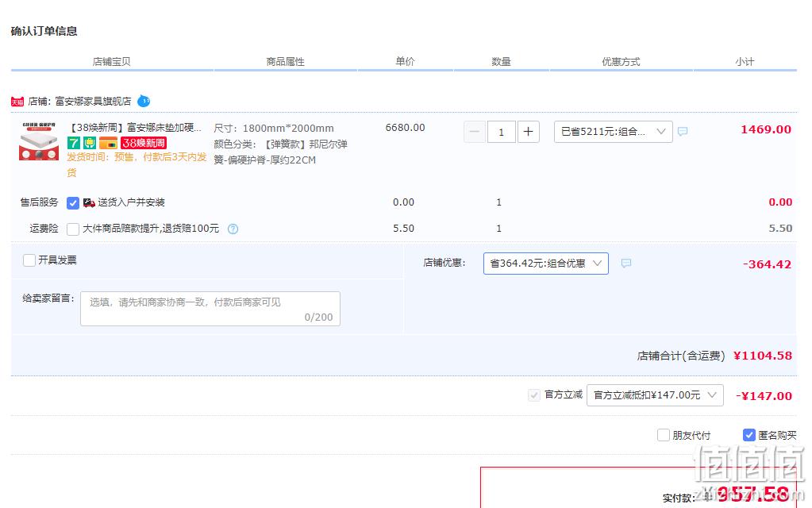Open the 富安娜家具旗舰店 store link

93,102
